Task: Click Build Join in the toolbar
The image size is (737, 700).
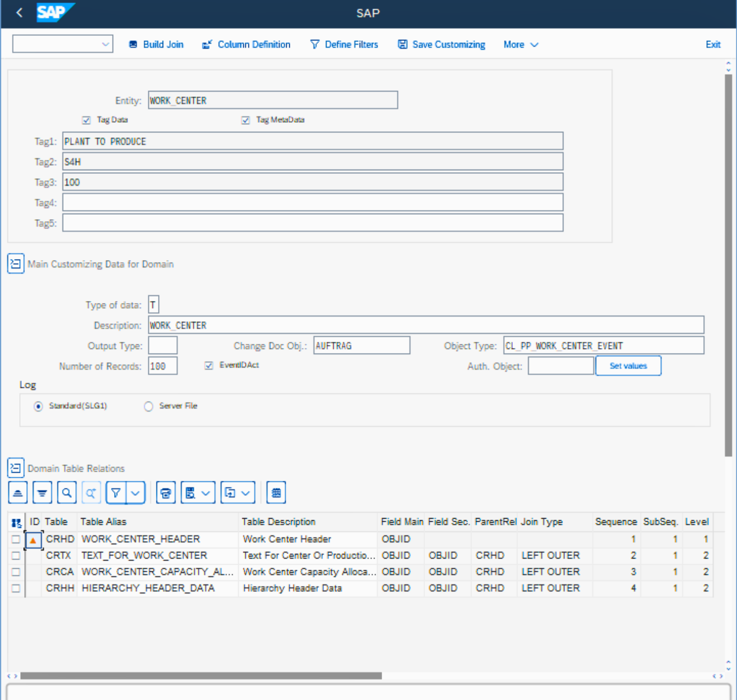Action: (156, 44)
